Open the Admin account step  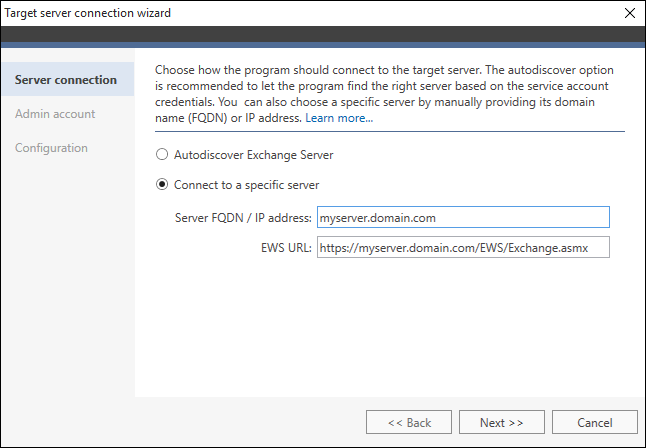tap(55, 114)
